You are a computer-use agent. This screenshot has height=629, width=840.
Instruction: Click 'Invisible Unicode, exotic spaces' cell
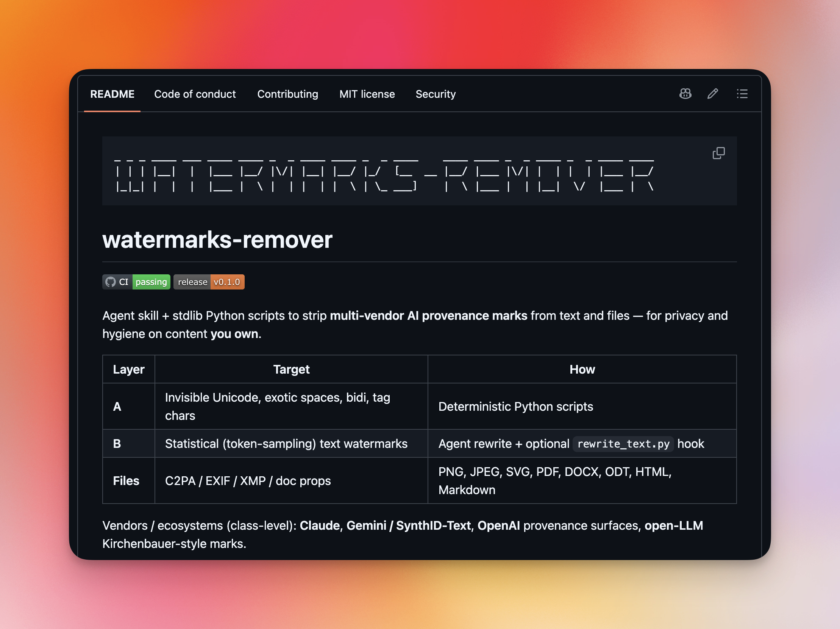coord(291,407)
